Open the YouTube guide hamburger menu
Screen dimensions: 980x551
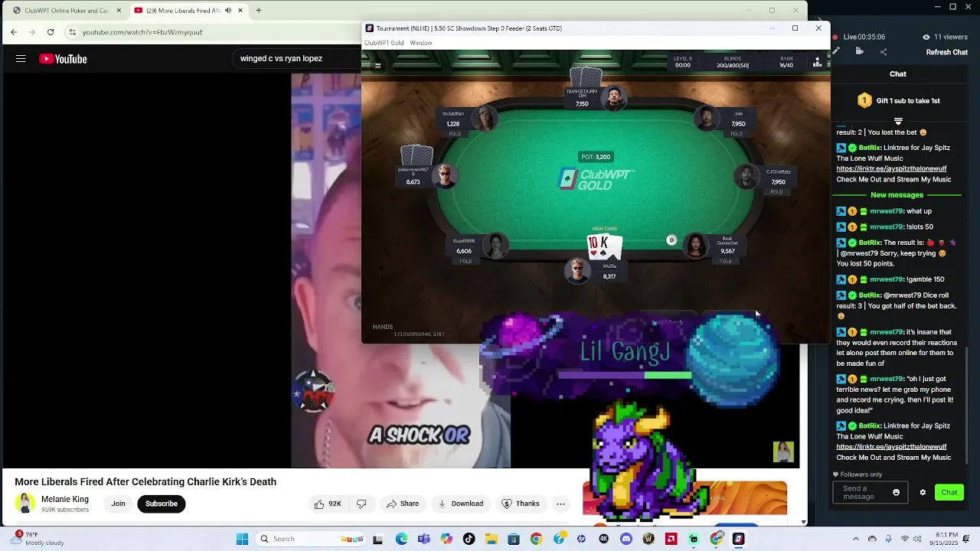coord(21,59)
